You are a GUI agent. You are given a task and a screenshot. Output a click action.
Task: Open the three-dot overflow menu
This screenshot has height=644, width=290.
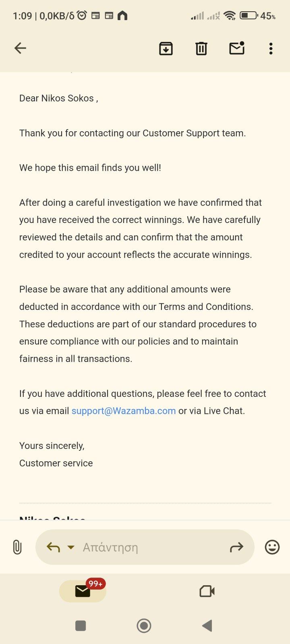tap(271, 48)
